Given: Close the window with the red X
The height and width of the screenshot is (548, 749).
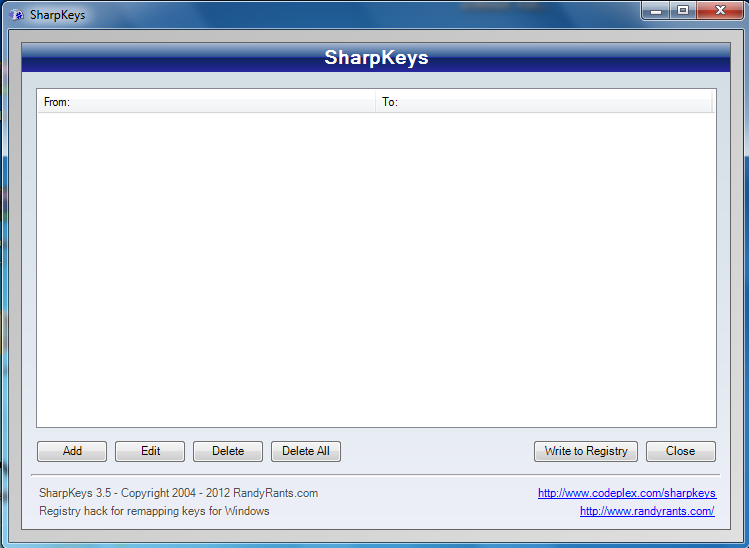Looking at the screenshot, I should [x=720, y=11].
